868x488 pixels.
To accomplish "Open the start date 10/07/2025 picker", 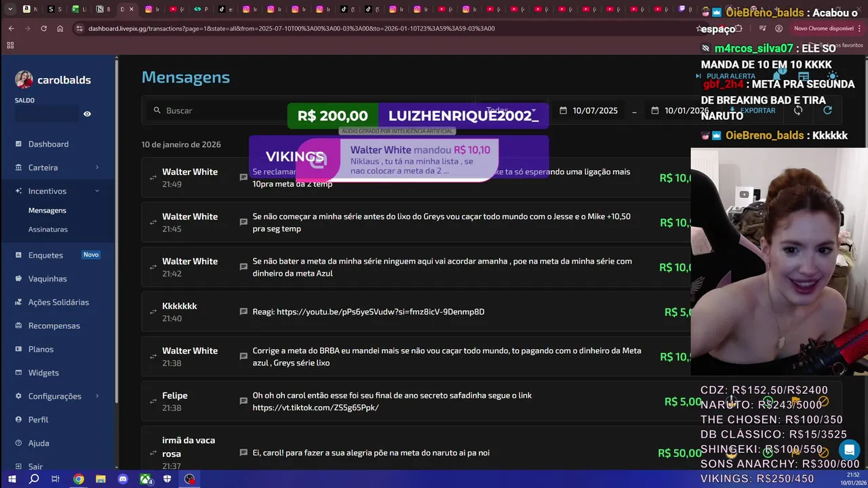I will click(589, 110).
